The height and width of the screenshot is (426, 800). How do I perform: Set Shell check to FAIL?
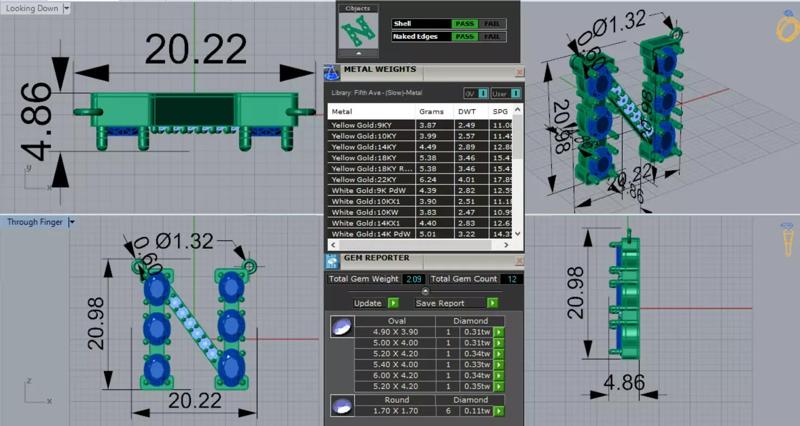pos(492,23)
